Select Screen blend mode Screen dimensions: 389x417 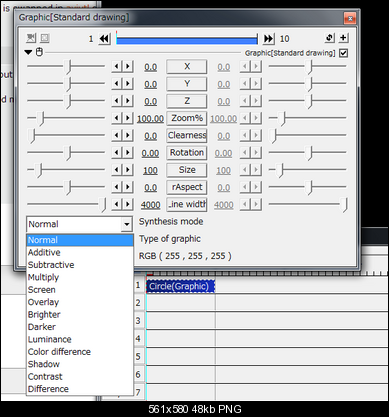pyautogui.click(x=80, y=290)
